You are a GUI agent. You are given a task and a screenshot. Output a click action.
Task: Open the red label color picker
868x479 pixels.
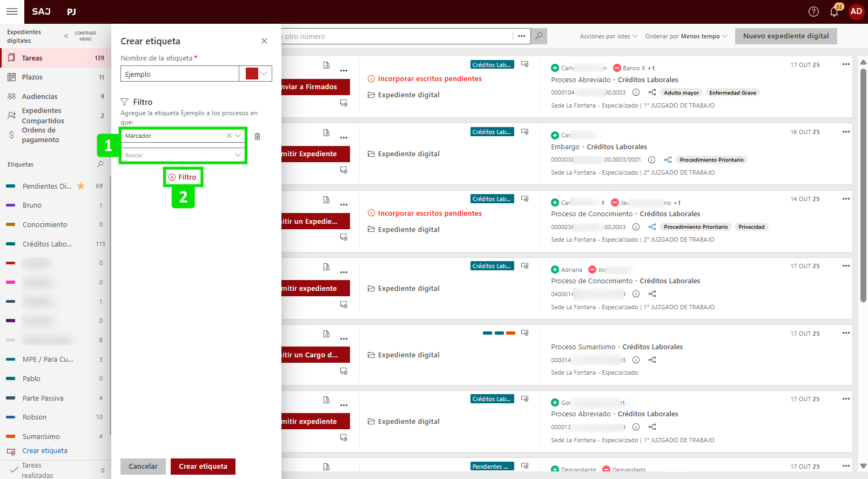coord(257,74)
